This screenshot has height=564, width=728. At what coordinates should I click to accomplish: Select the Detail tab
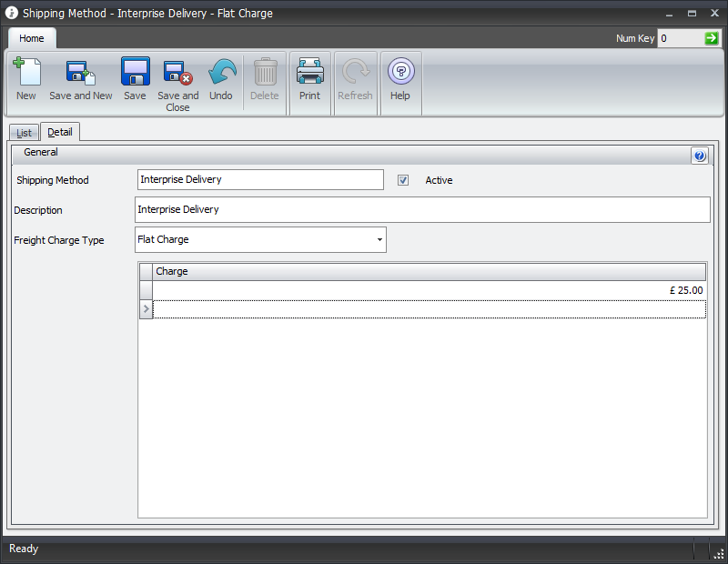pos(60,132)
